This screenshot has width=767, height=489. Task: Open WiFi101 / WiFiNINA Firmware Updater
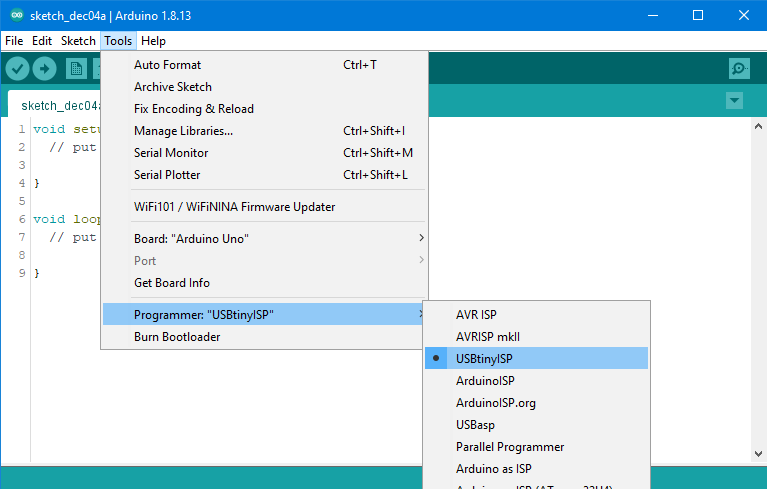click(264, 207)
